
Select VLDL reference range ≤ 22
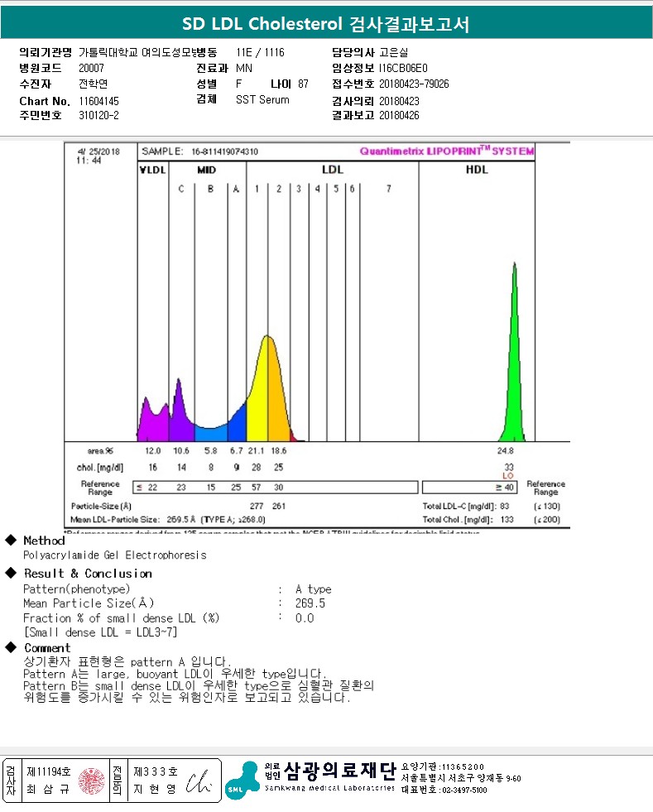coord(146,488)
